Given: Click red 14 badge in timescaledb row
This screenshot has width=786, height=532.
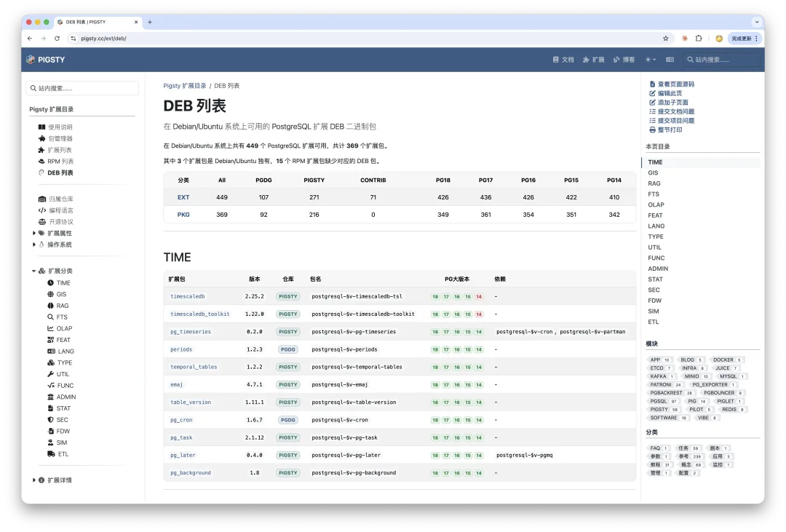Looking at the screenshot, I should [x=479, y=297].
